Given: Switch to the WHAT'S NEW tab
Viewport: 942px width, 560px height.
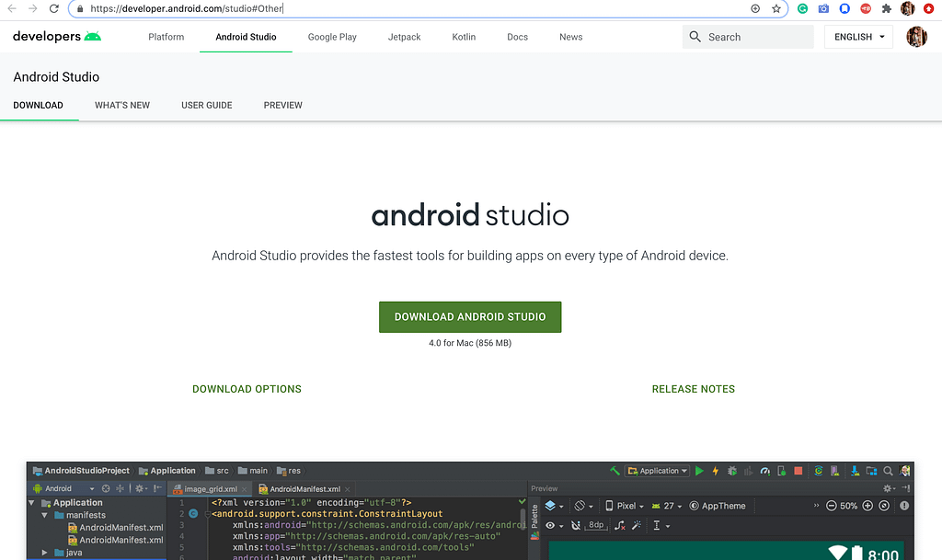Looking at the screenshot, I should [122, 105].
